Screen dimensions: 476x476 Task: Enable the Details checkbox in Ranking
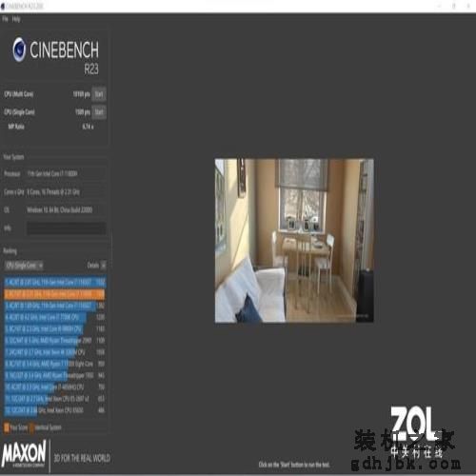[x=103, y=266]
